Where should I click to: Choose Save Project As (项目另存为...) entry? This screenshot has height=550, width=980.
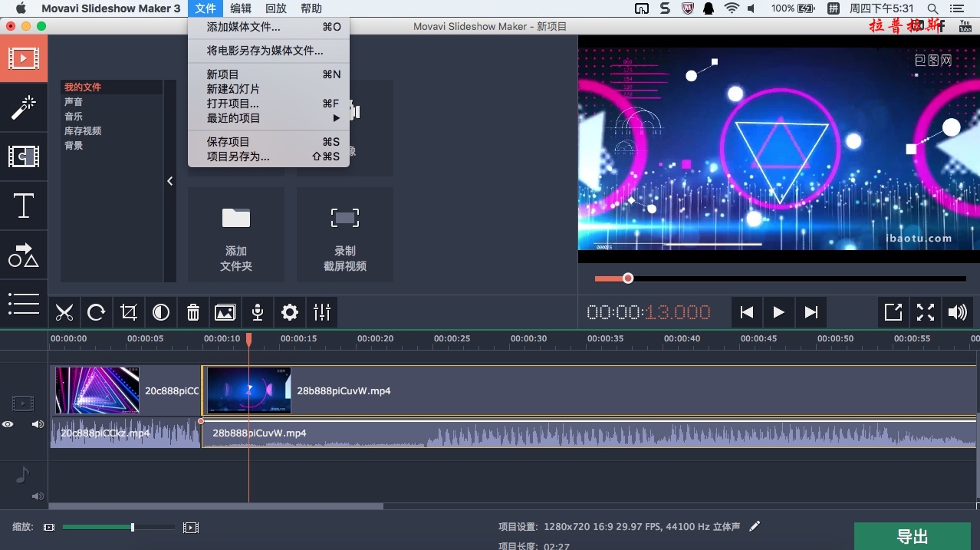click(268, 156)
